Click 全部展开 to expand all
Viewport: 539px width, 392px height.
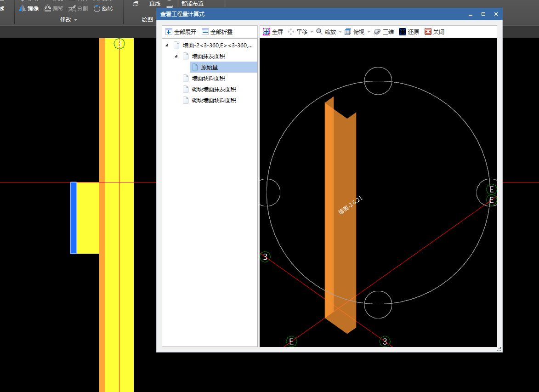(x=181, y=32)
